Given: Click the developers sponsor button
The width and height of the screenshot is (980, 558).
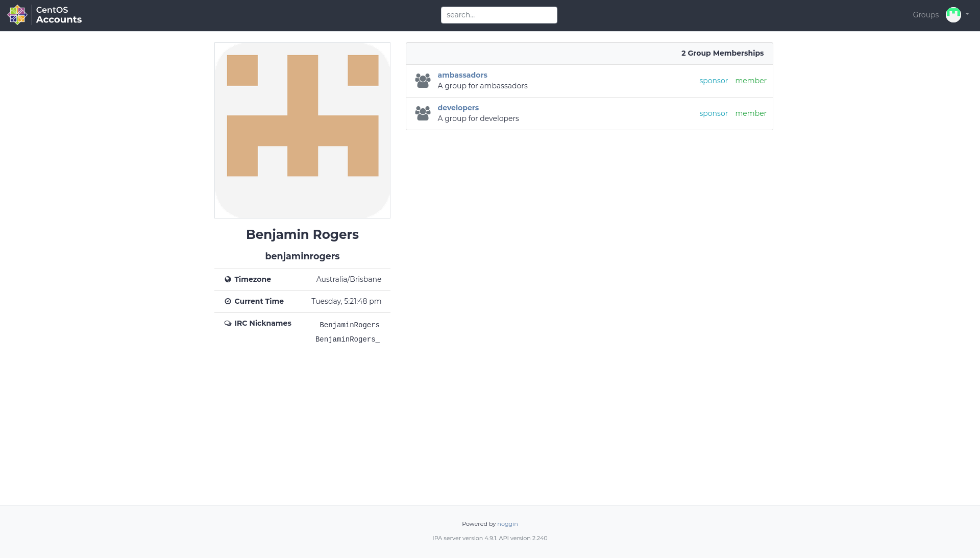Looking at the screenshot, I should point(714,113).
